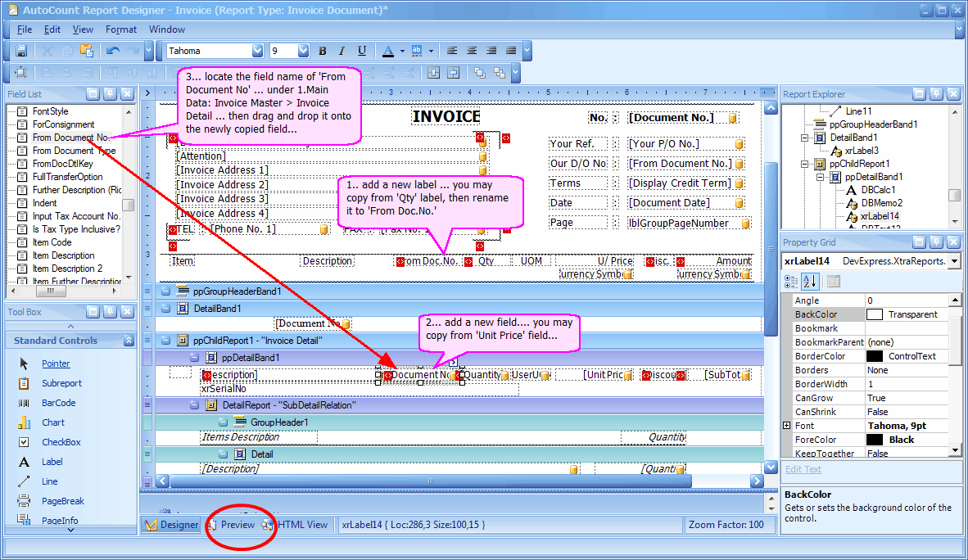Screen dimensions: 968x560
Task: Select the Subreport control
Action: click(61, 383)
